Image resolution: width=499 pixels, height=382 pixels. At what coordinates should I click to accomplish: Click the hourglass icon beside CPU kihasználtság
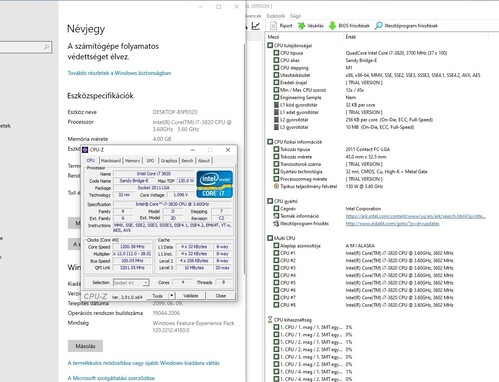(x=270, y=320)
